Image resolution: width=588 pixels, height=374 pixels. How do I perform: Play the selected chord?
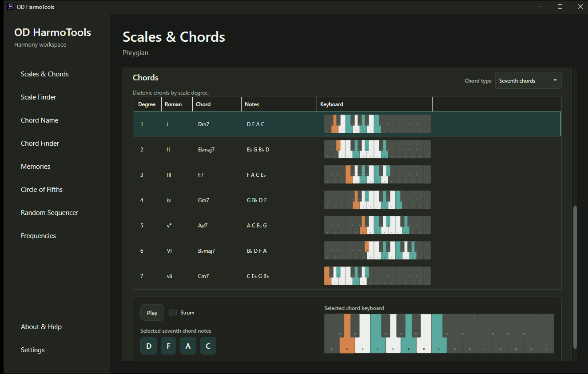pyautogui.click(x=152, y=313)
